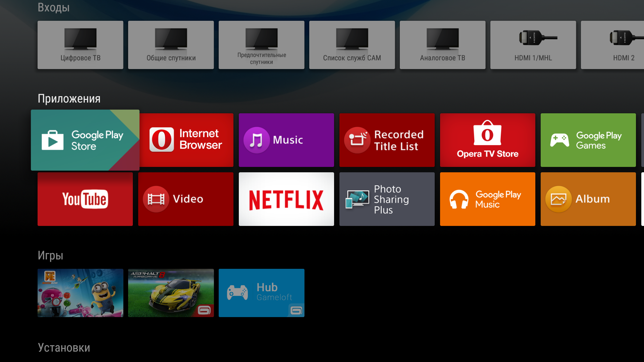Screen dimensions: 644x362
Task: Launch the Opera TV Store
Action: tap(488, 140)
